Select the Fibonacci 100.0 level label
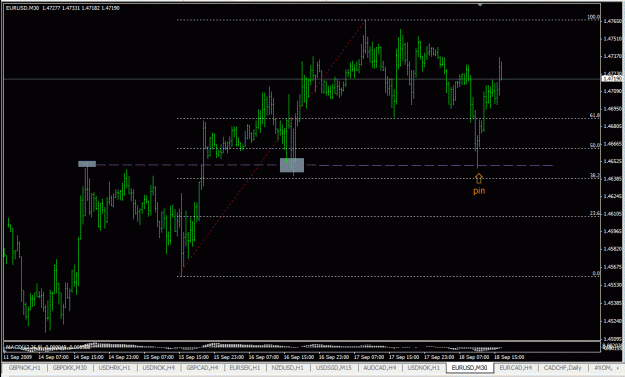The width and height of the screenshot is (625, 377). (594, 17)
